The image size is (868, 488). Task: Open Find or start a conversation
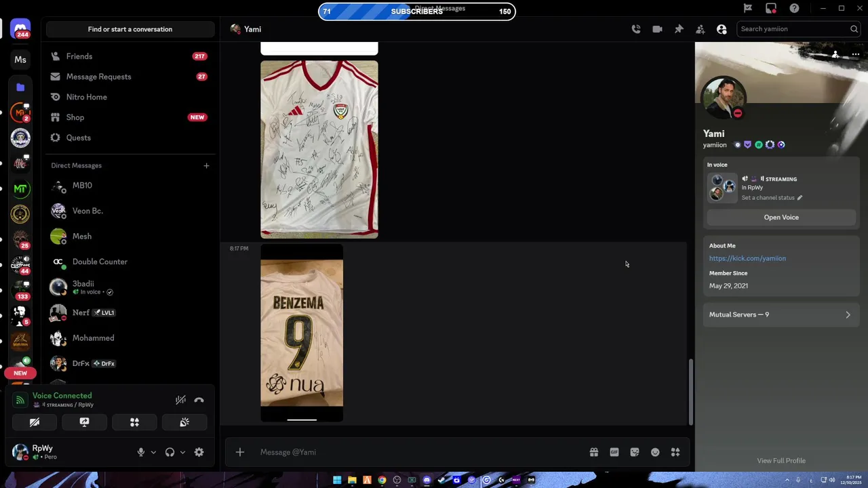point(130,29)
